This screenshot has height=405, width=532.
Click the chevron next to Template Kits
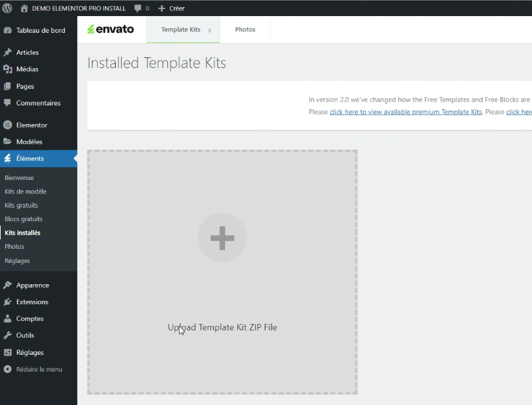(x=210, y=30)
